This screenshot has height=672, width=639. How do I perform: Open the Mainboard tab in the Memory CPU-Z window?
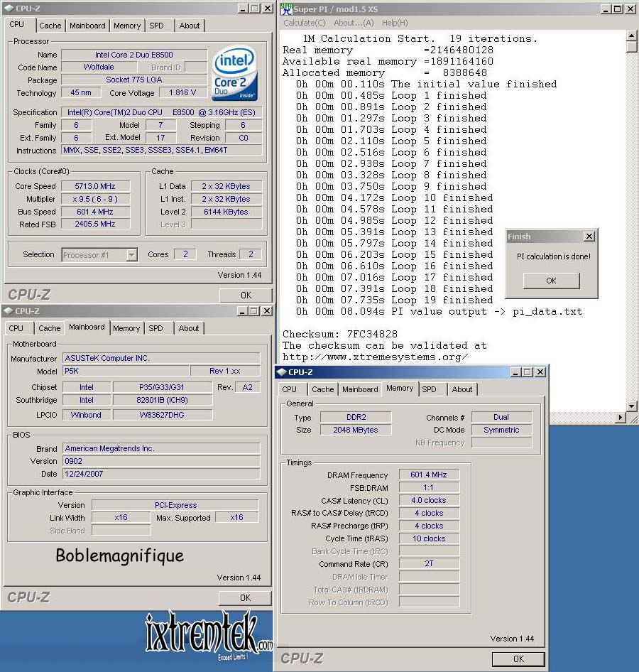click(360, 389)
